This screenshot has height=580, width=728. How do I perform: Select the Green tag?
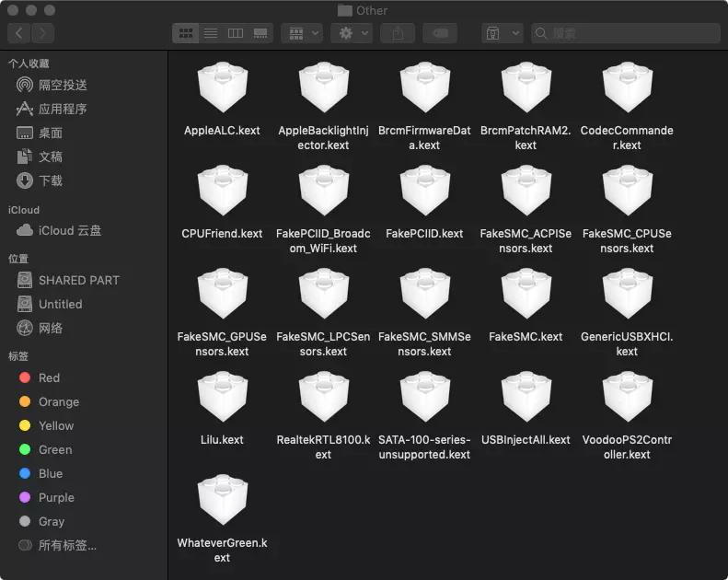click(x=45, y=449)
